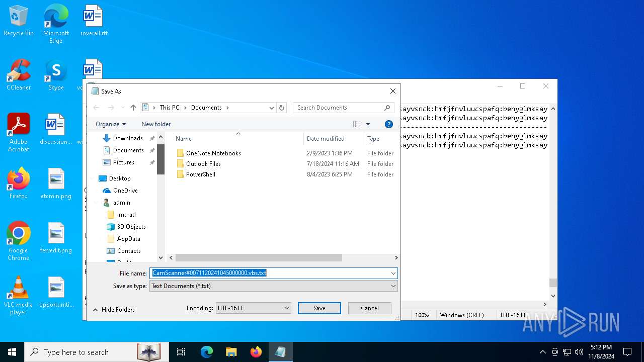644x362 pixels.
Task: Collapse folder pane with Hide Folders
Action: (114, 310)
